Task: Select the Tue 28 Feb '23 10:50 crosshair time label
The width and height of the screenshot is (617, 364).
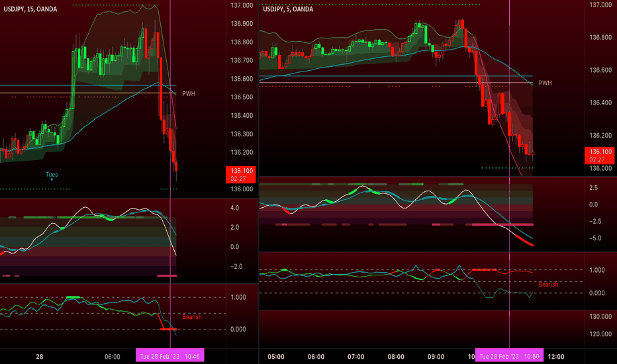Action: [x=509, y=356]
